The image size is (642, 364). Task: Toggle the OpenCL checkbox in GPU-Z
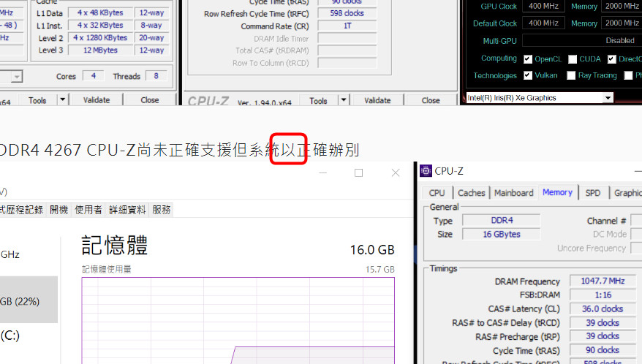pos(528,59)
